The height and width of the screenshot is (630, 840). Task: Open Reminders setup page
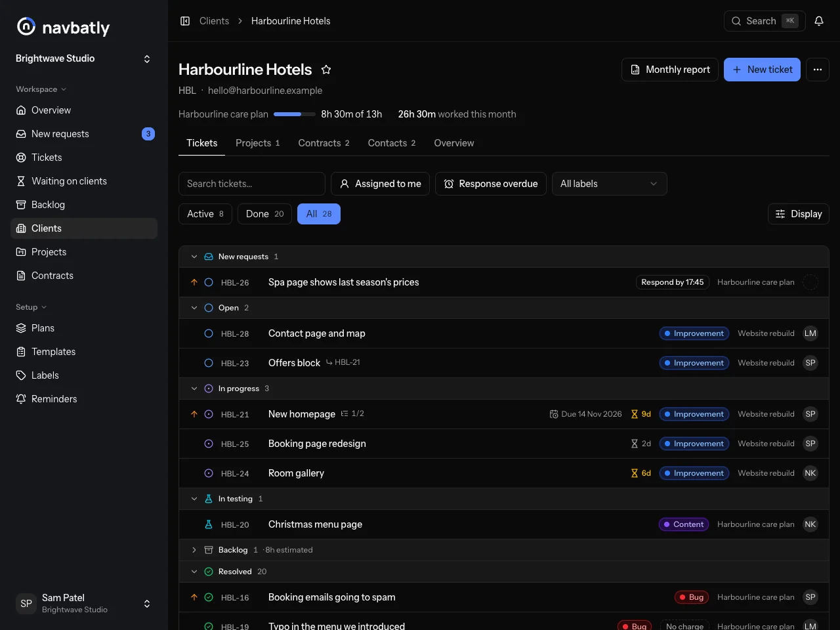84,399
